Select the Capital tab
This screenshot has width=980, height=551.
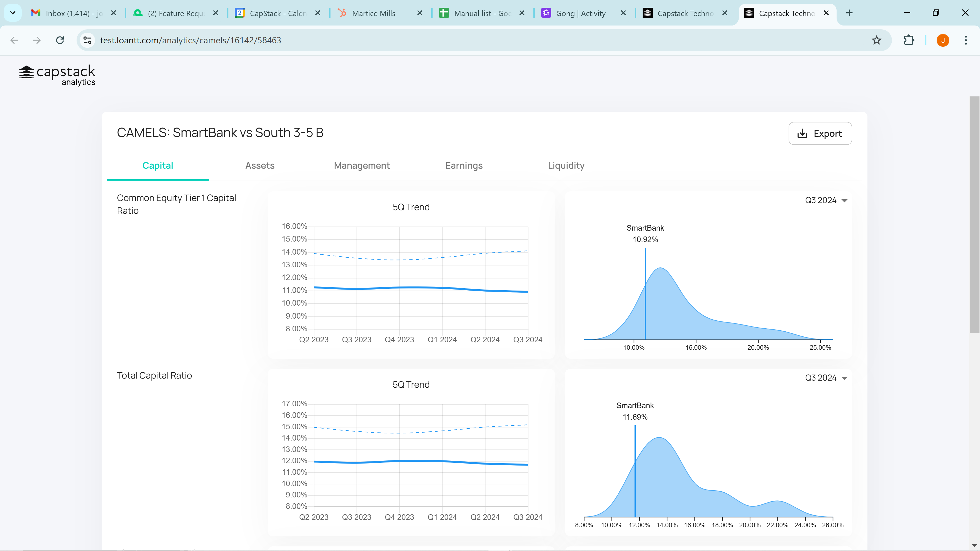click(x=157, y=165)
